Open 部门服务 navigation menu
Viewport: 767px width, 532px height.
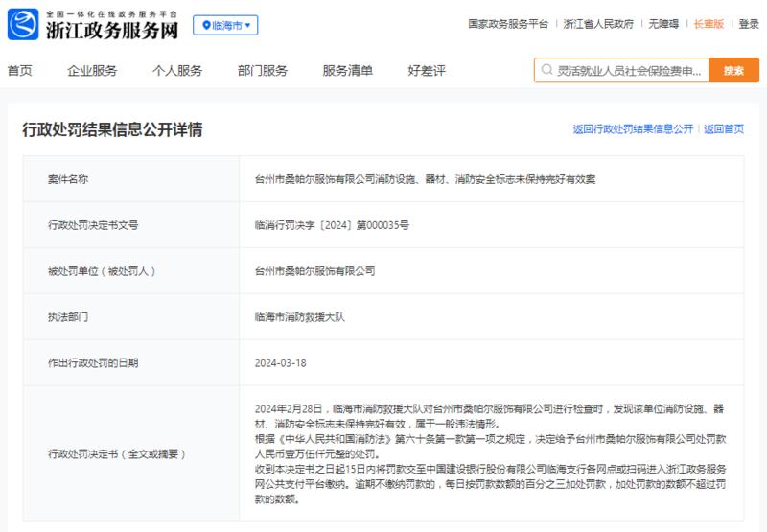pos(263,70)
